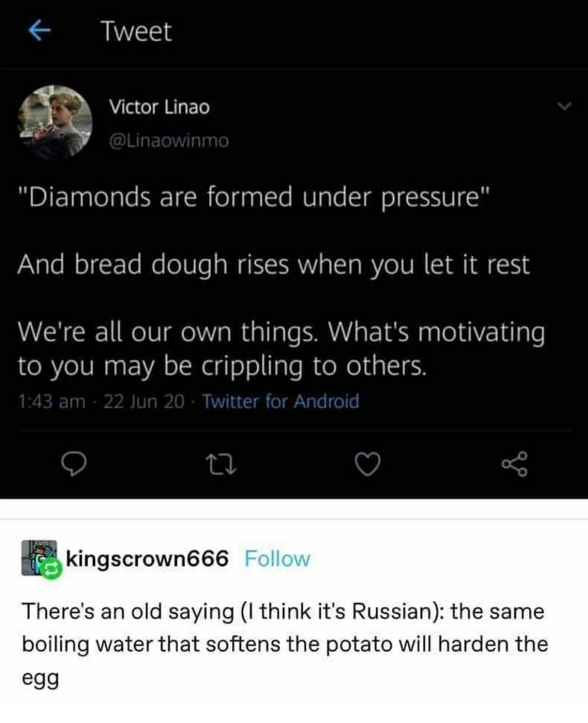The image size is (588, 723).
Task: Tap the share icon under the tweet
Action: click(515, 464)
